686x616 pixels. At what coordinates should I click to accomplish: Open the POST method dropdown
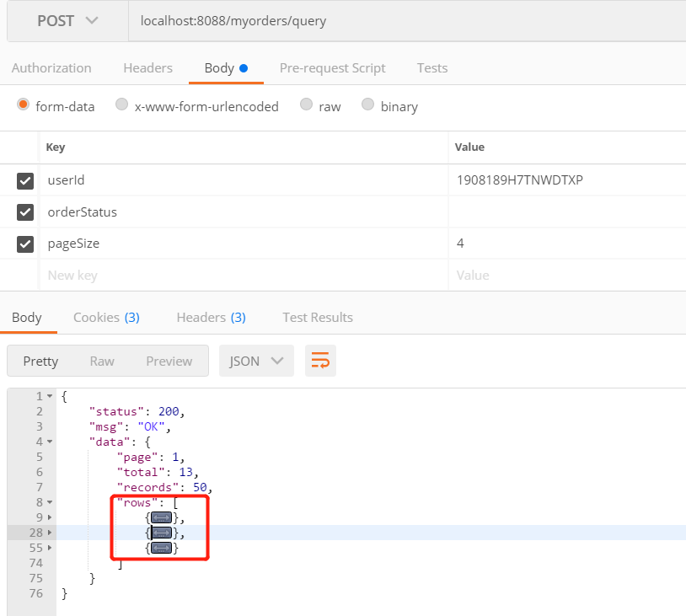pos(67,21)
